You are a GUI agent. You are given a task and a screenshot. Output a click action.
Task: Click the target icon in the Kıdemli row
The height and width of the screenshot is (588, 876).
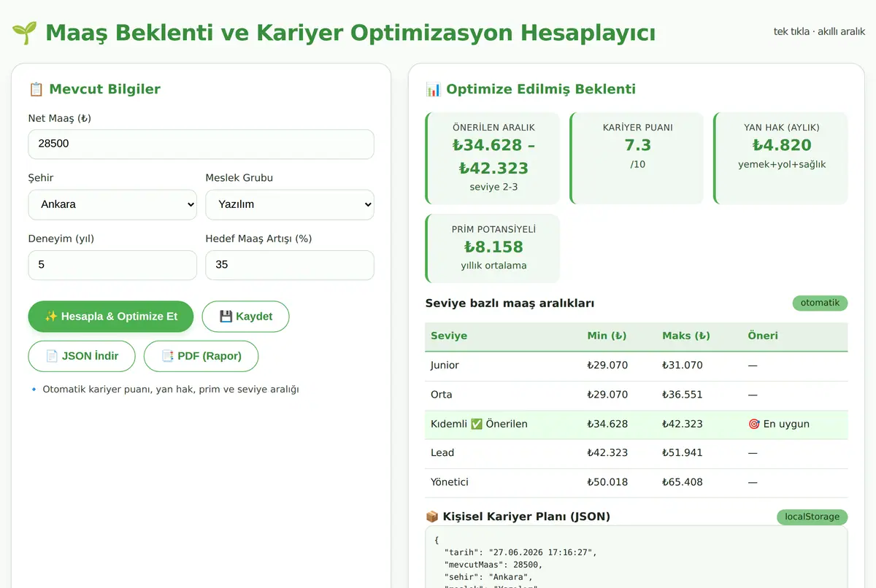pos(754,424)
